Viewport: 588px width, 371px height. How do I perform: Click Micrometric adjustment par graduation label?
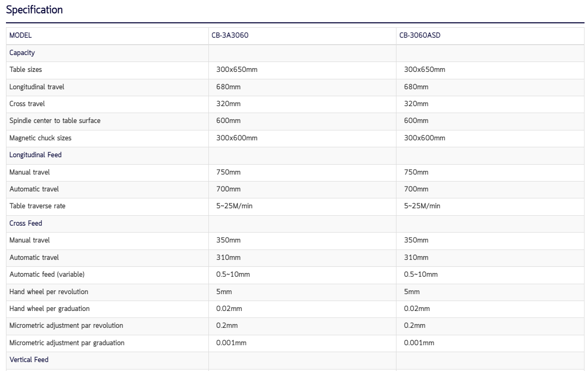point(67,343)
